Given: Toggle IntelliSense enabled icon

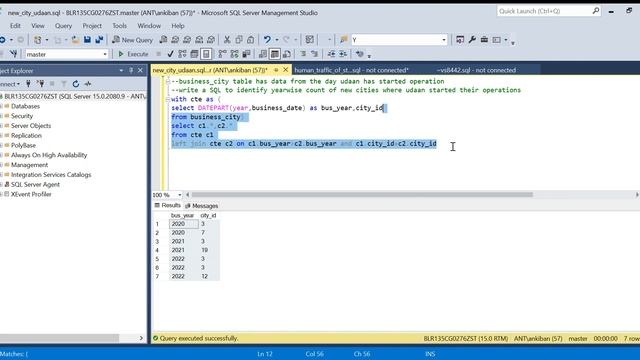Looking at the screenshot, I should [207, 54].
